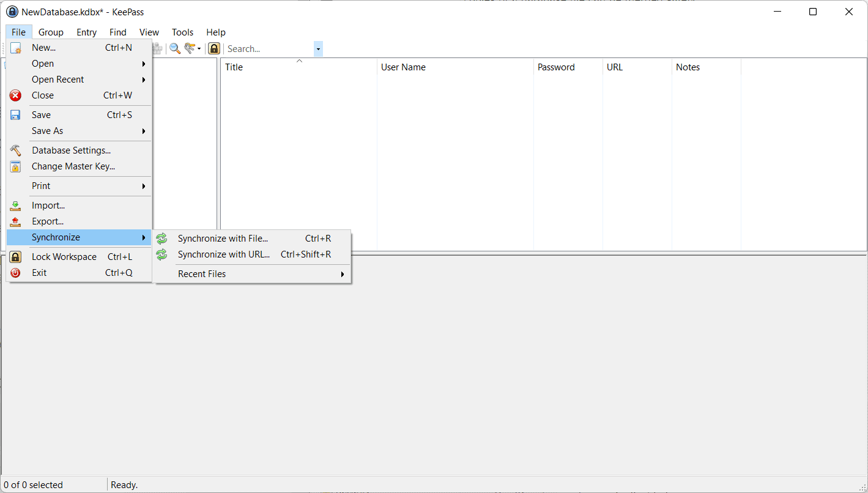Choose Export... in the File menu
Image resolution: width=868 pixels, height=493 pixels.
click(79, 221)
